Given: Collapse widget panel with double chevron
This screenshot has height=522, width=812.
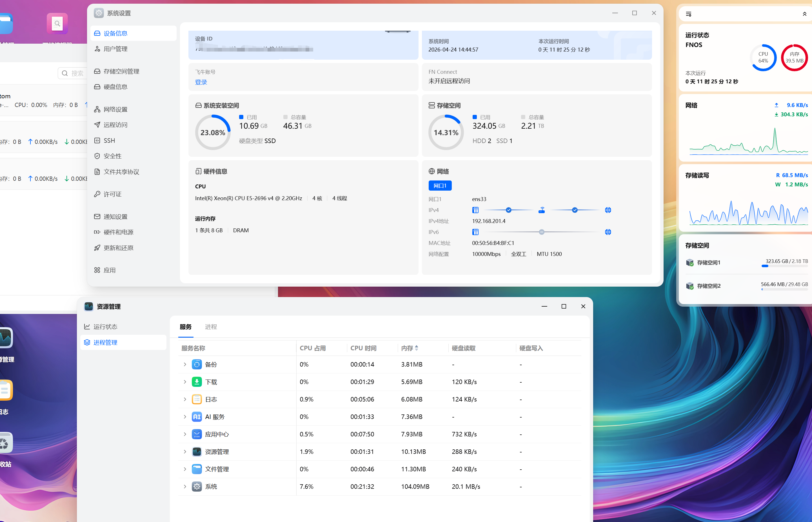Looking at the screenshot, I should coord(804,14).
